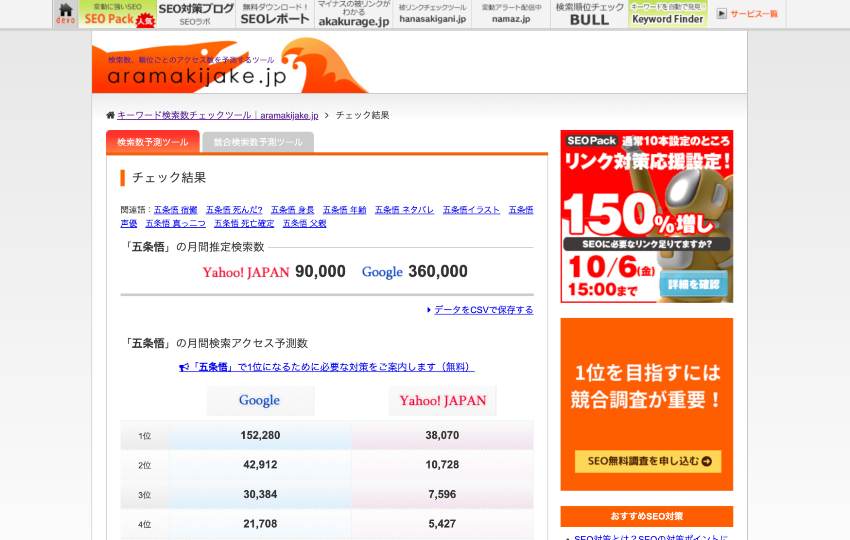Open 1位になるために必要な対策 guidance link
850x540 pixels.
333,367
